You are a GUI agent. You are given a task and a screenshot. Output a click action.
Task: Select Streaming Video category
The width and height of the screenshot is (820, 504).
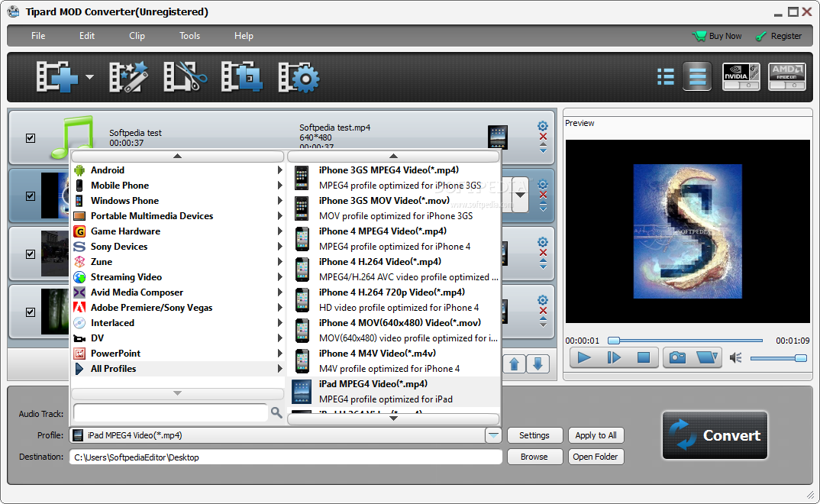point(178,277)
